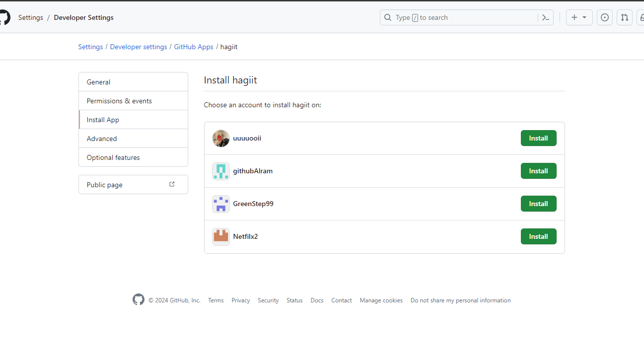The height and width of the screenshot is (361, 644).
Task: Click Developer Settings in the top header
Action: coord(83,17)
